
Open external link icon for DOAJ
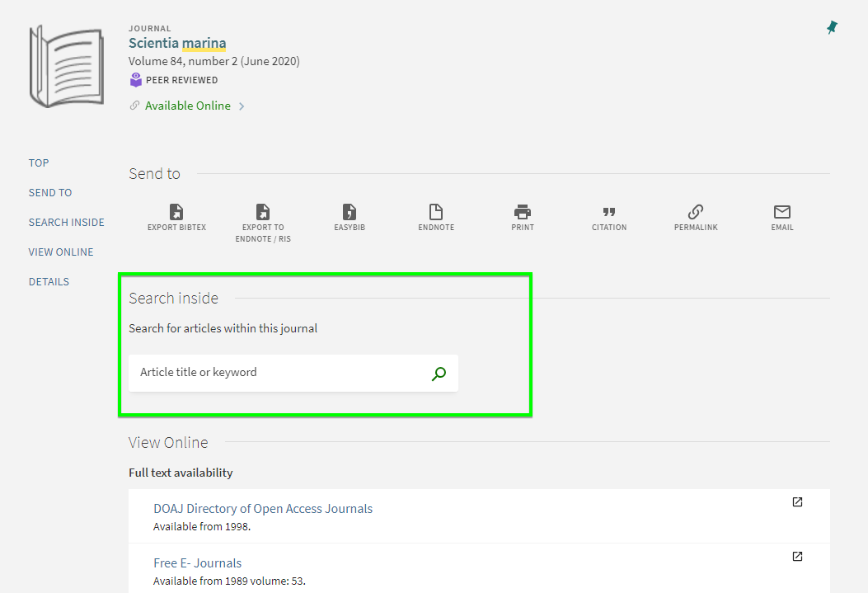(x=797, y=502)
